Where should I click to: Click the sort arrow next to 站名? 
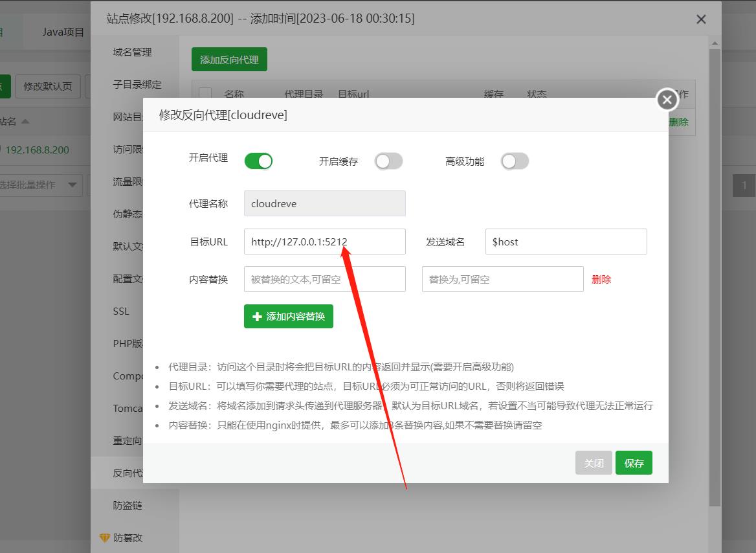pyautogui.click(x=25, y=121)
